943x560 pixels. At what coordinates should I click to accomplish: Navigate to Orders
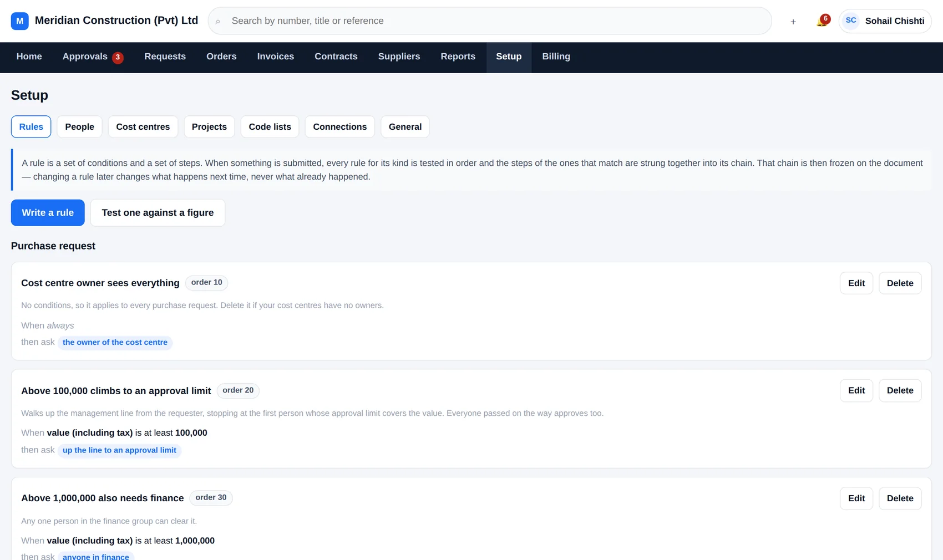click(221, 57)
